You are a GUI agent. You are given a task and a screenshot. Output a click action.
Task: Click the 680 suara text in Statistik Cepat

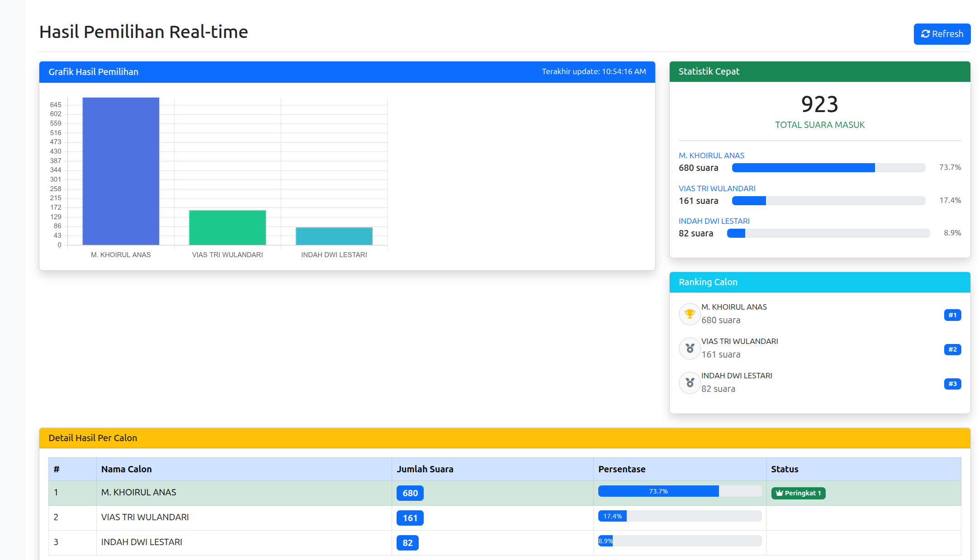699,168
